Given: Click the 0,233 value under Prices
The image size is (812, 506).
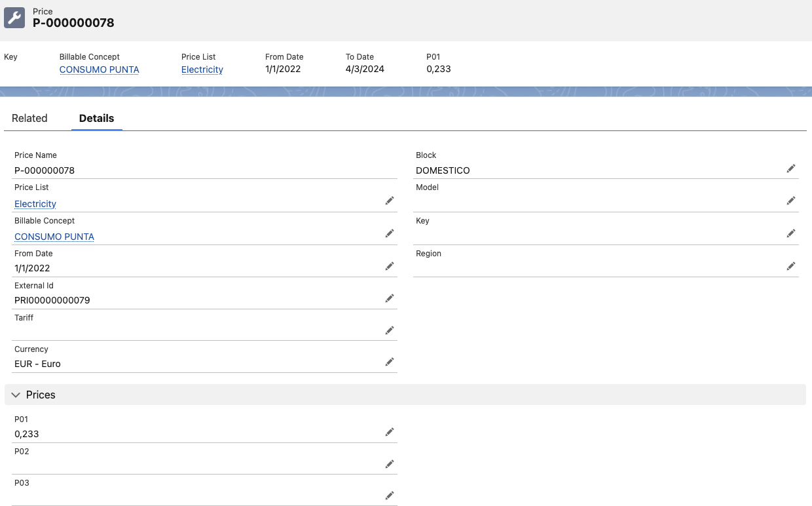Looking at the screenshot, I should pos(27,434).
